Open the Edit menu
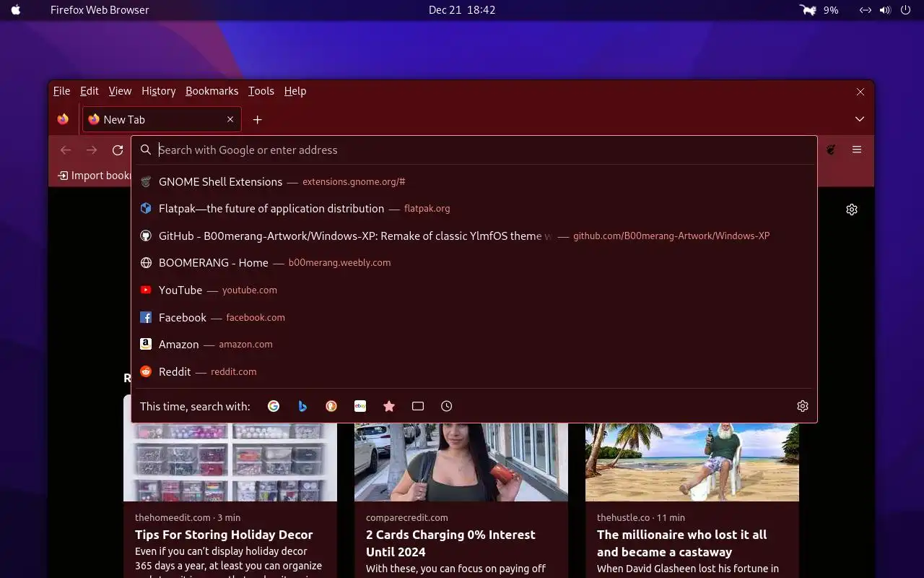Viewport: 924px width, 578px height. point(90,91)
